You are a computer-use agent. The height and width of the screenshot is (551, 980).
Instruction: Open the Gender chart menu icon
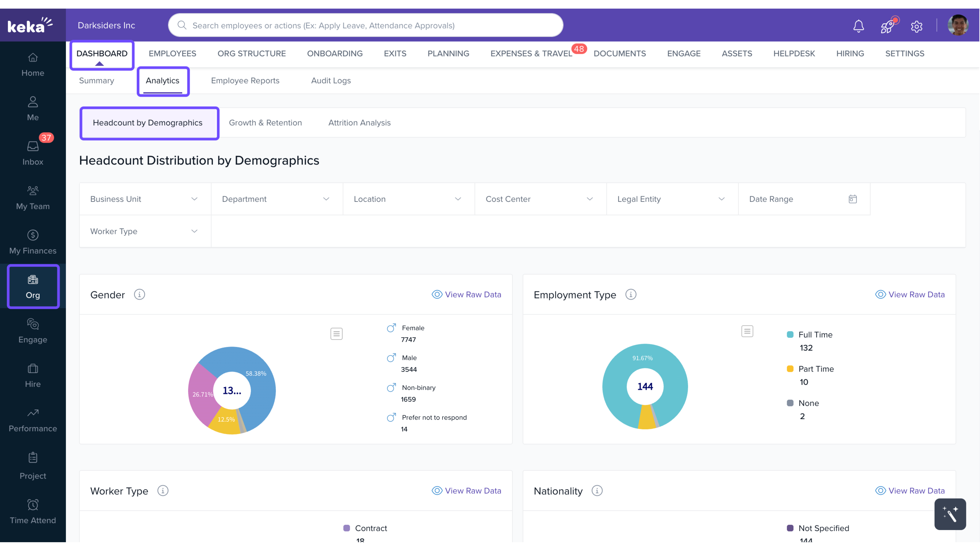click(336, 334)
